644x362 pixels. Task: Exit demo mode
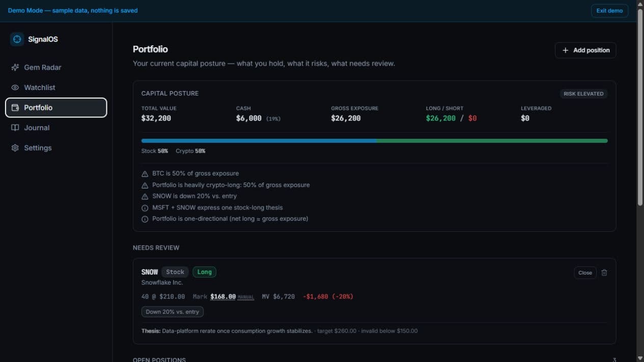[x=609, y=11]
